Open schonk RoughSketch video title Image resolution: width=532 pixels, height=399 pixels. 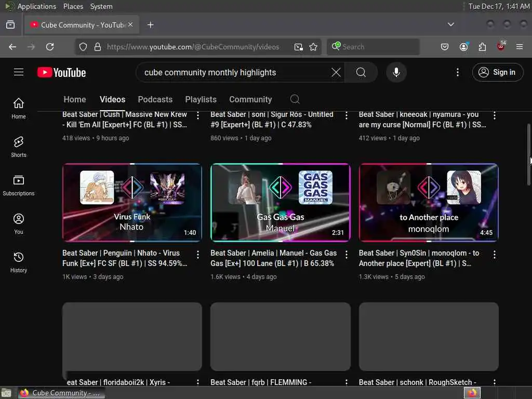(x=417, y=382)
